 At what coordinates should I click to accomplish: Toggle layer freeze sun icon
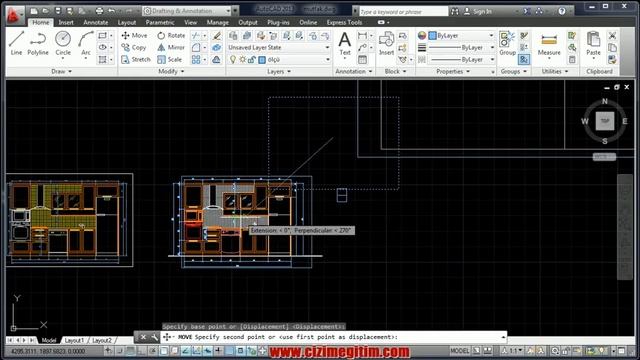pyautogui.click(x=242, y=60)
